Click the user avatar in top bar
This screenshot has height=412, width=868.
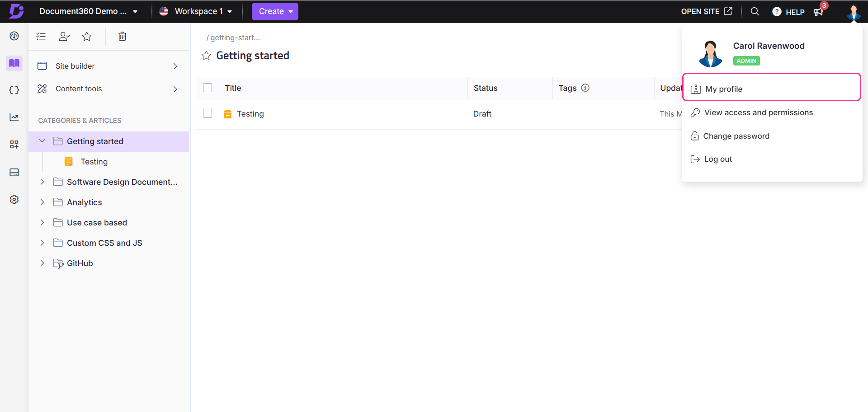[854, 12]
